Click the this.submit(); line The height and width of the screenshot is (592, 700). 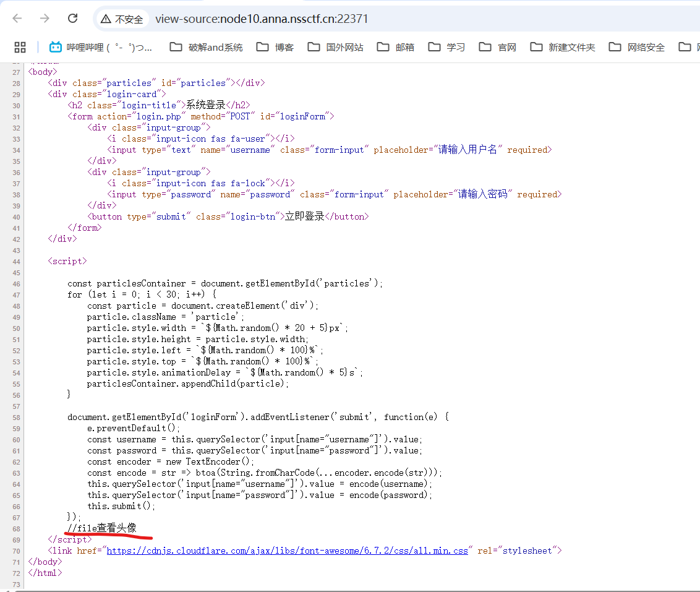coord(121,506)
